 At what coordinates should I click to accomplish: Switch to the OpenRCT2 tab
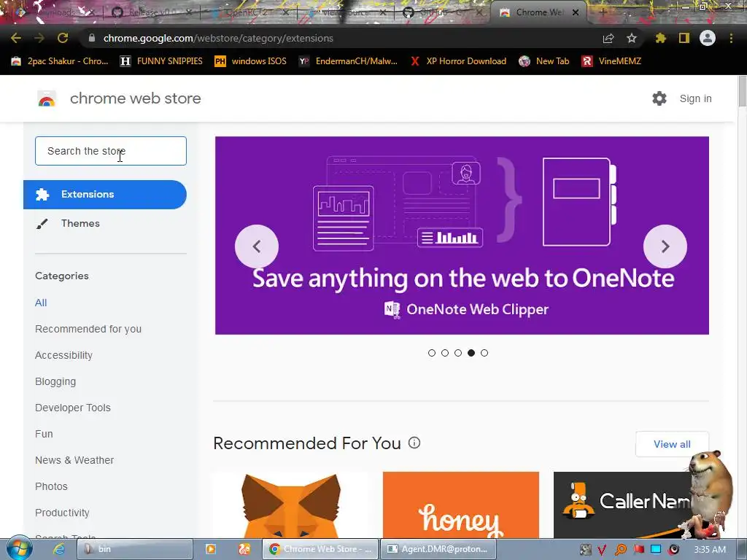247,12
